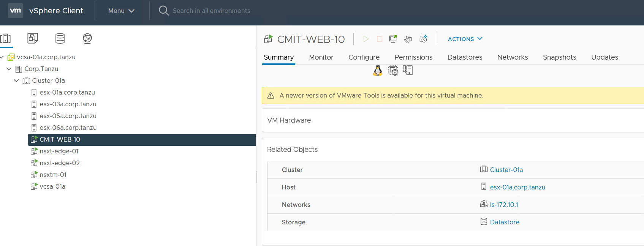The height and width of the screenshot is (246, 644).
Task: Click the datastore icon beside Datastore link
Action: point(484,221)
